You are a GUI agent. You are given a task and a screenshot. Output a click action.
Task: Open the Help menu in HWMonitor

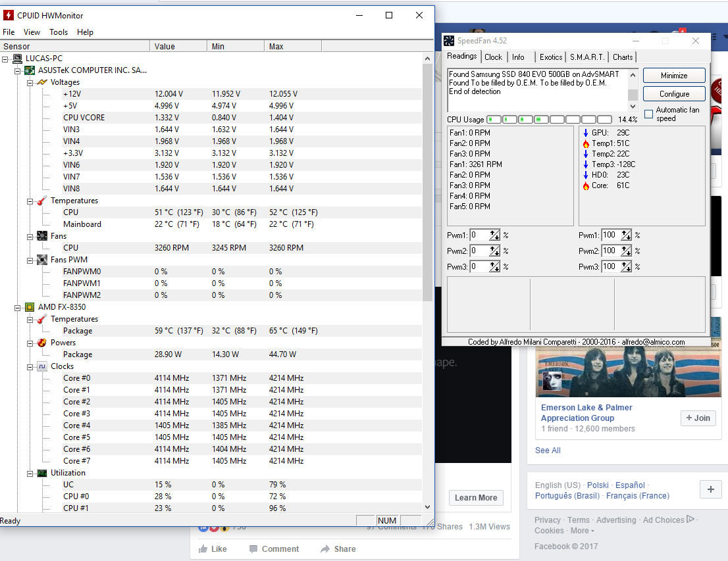click(x=85, y=32)
